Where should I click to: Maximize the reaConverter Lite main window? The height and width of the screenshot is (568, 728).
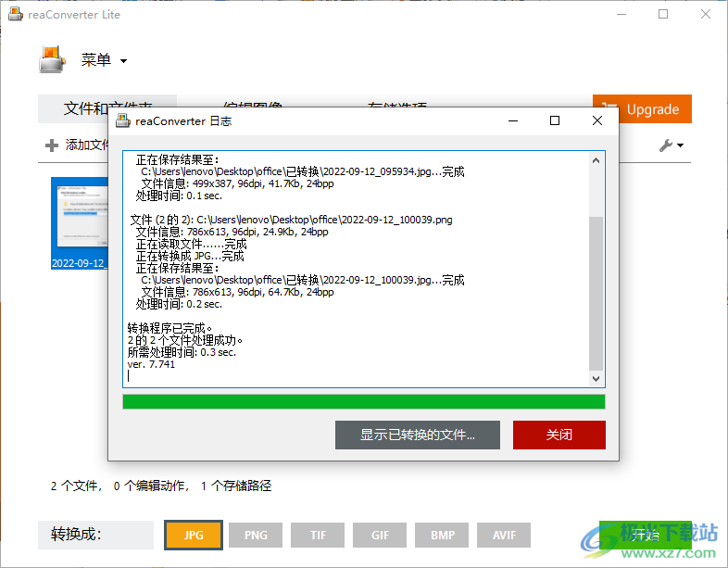(x=663, y=15)
